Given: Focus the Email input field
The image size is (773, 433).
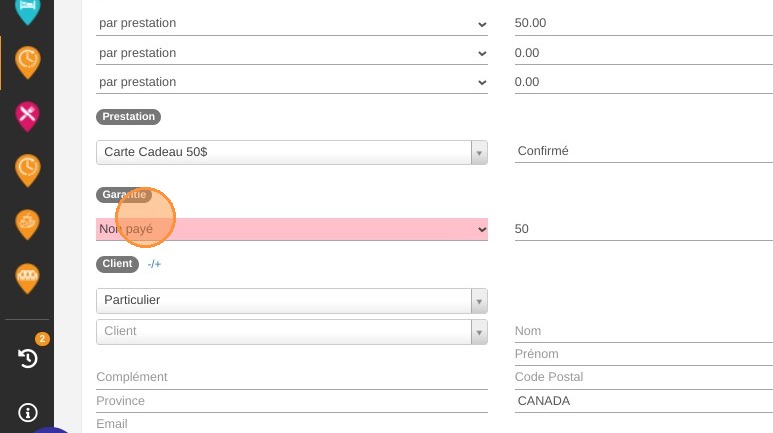Looking at the screenshot, I should (x=292, y=424).
